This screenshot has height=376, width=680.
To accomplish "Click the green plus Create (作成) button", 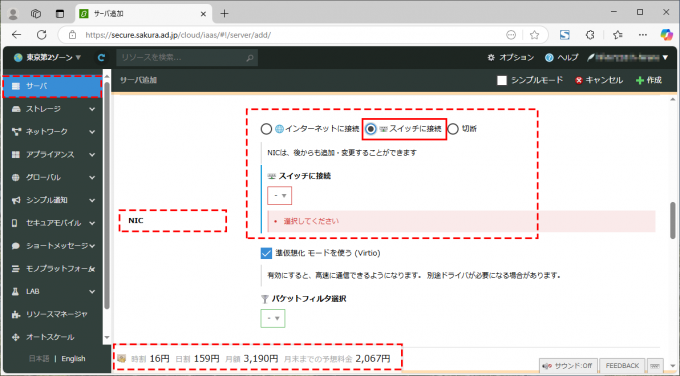I will (x=648, y=80).
